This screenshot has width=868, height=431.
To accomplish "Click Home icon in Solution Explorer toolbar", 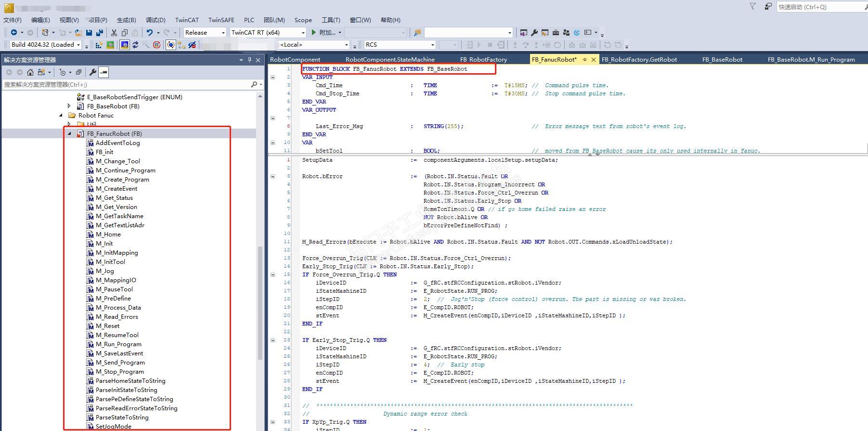I will click(30, 72).
